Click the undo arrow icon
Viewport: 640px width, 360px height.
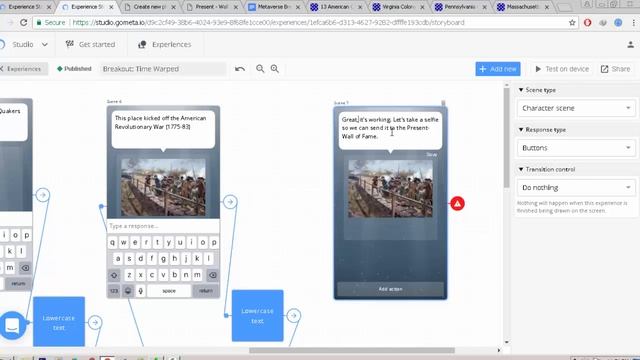240,69
